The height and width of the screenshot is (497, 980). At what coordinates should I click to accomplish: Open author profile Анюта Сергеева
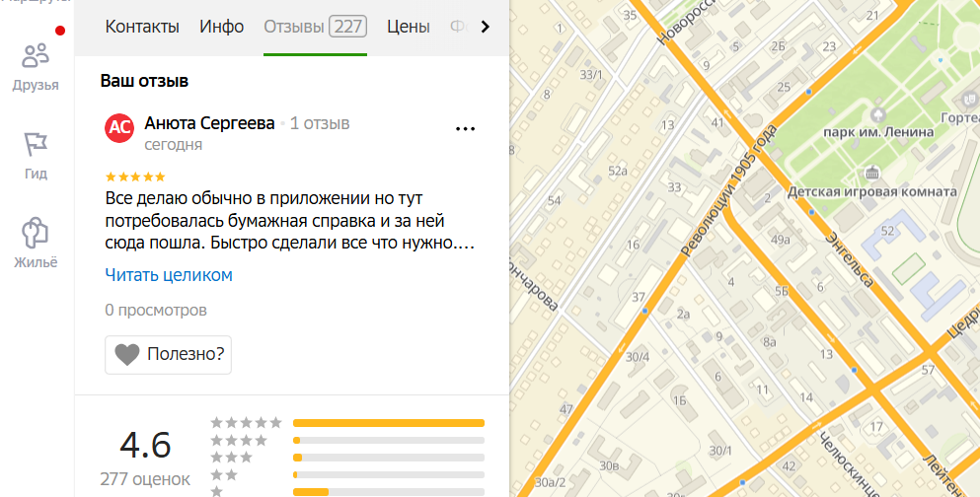pyautogui.click(x=209, y=123)
